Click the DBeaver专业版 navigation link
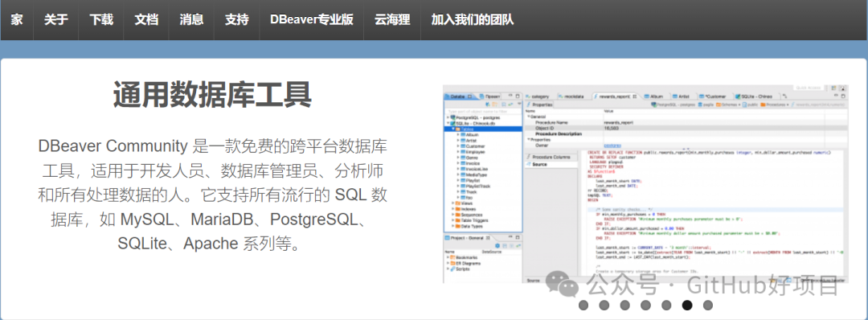This screenshot has width=868, height=320. coord(312,20)
